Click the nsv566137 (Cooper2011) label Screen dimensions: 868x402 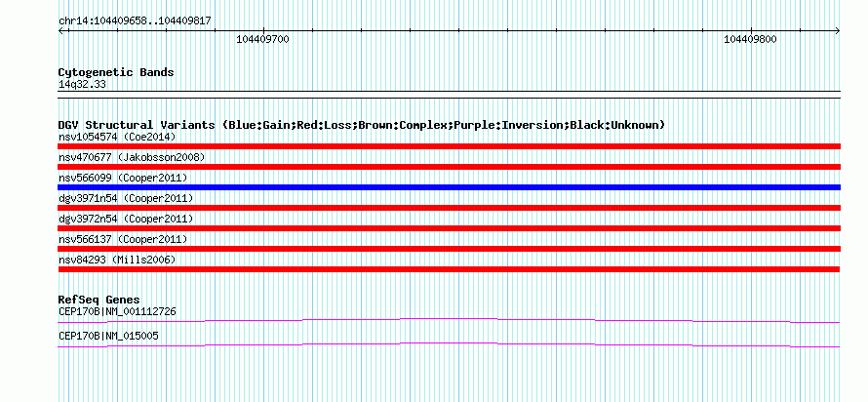coord(123,239)
